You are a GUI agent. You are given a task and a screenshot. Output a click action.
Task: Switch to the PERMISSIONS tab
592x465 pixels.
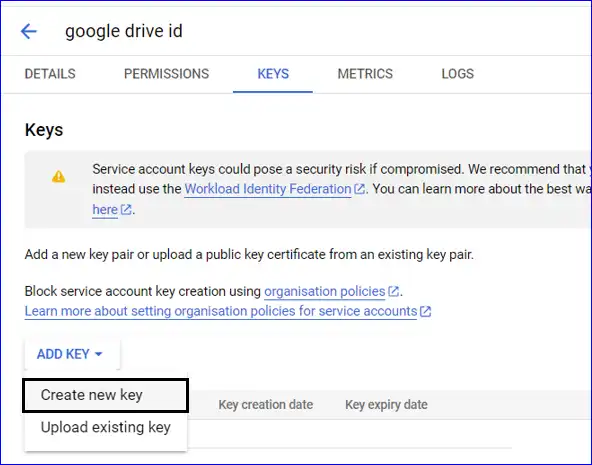[166, 74]
